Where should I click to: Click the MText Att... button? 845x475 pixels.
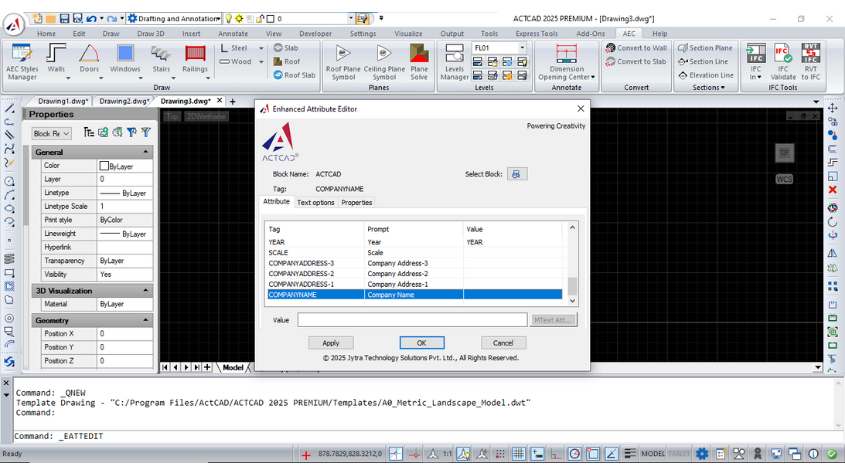click(x=553, y=320)
